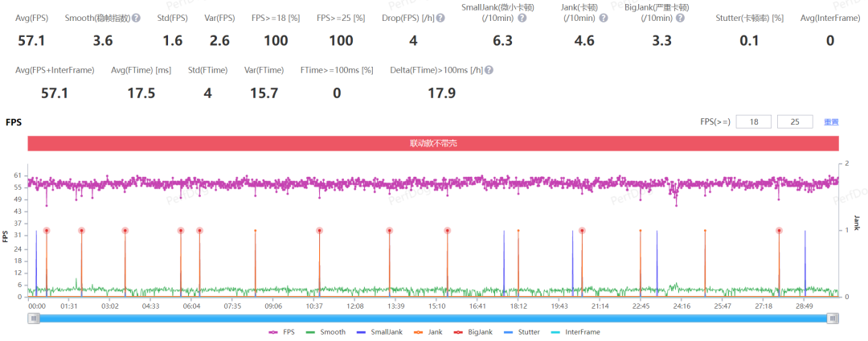Click the BigJank value 3.3

(661, 40)
